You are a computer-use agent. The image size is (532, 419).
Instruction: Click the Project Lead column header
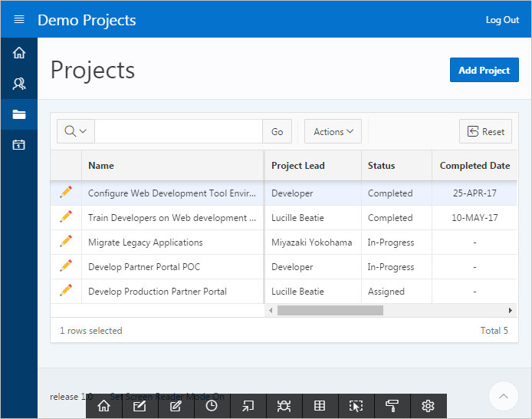point(298,166)
